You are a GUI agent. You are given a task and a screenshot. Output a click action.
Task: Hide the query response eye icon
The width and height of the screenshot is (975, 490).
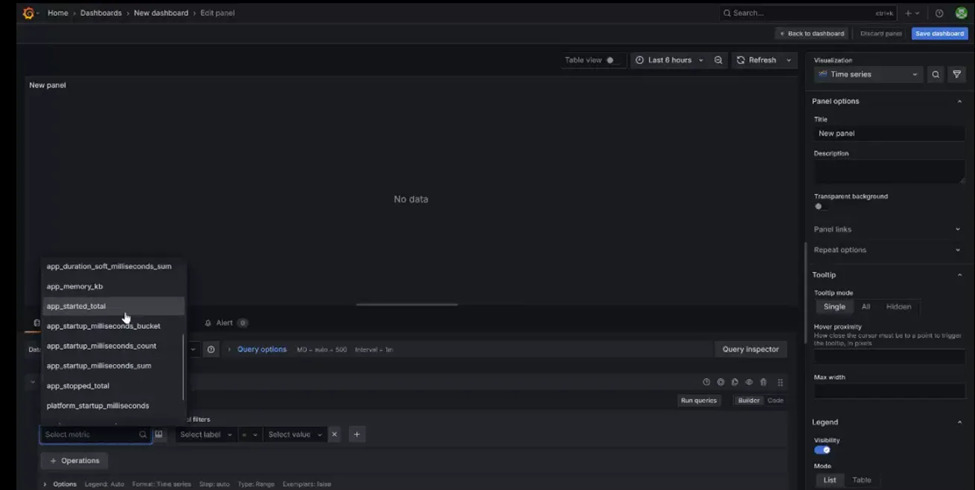(x=749, y=382)
